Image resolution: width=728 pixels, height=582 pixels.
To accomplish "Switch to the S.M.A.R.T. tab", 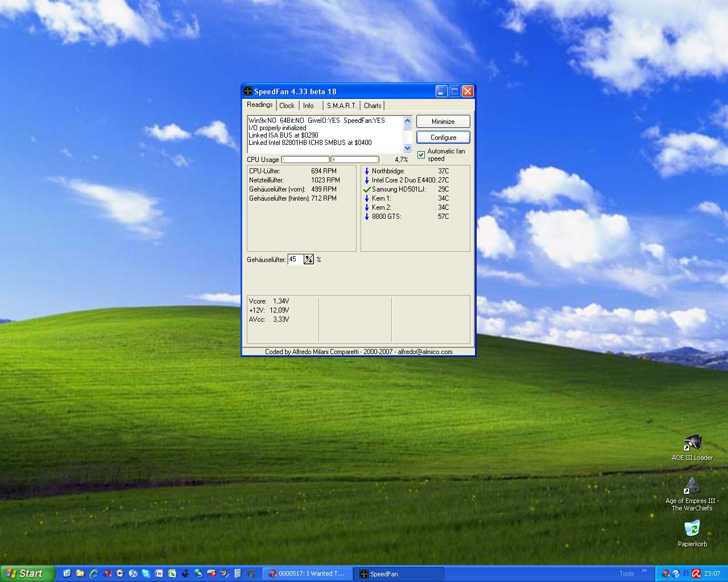I will 342,106.
